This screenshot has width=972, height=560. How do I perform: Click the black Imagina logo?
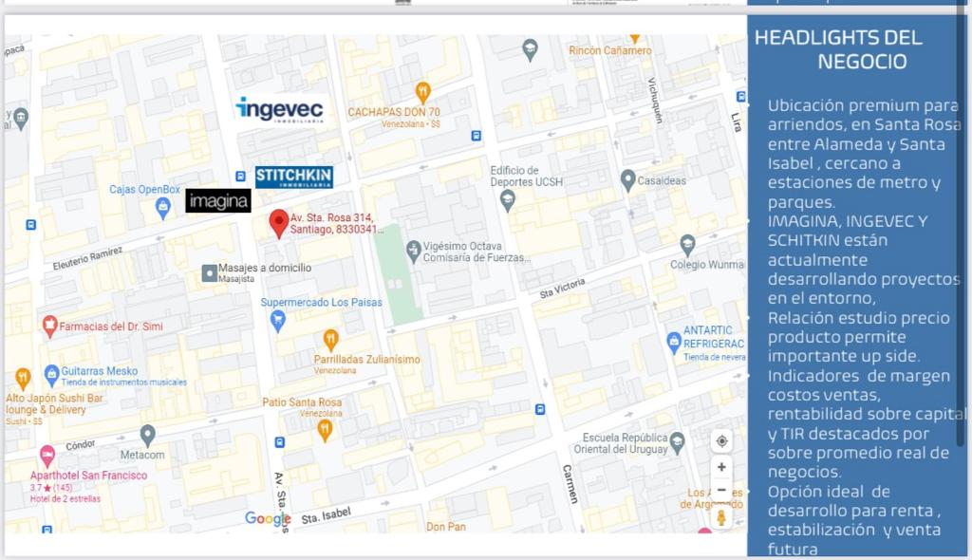pyautogui.click(x=217, y=200)
